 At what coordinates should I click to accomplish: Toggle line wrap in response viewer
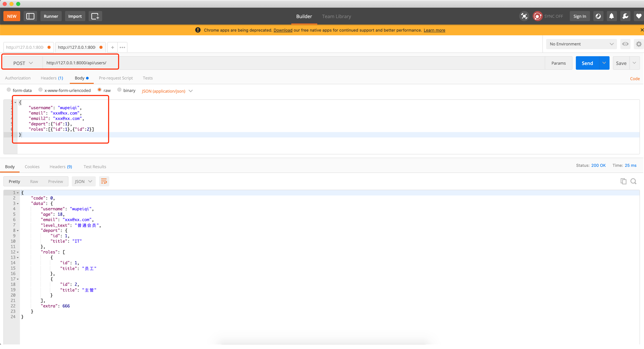tap(104, 181)
